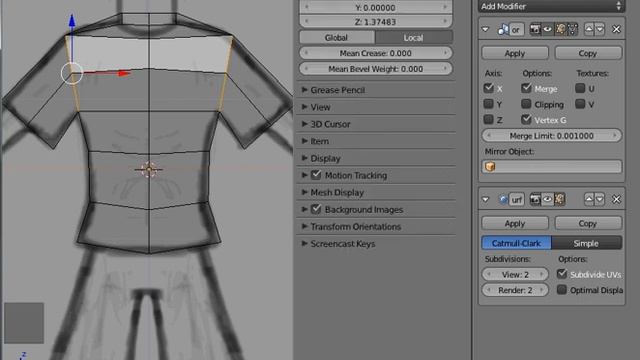Click the Z: 1.37483 coordinate field
This screenshot has width=640, height=360.
click(376, 22)
